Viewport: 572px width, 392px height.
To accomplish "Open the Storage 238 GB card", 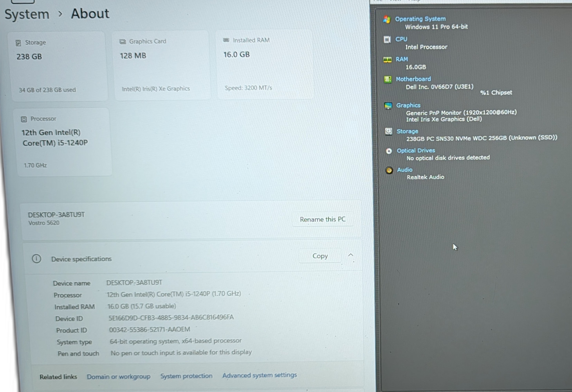I will point(58,67).
